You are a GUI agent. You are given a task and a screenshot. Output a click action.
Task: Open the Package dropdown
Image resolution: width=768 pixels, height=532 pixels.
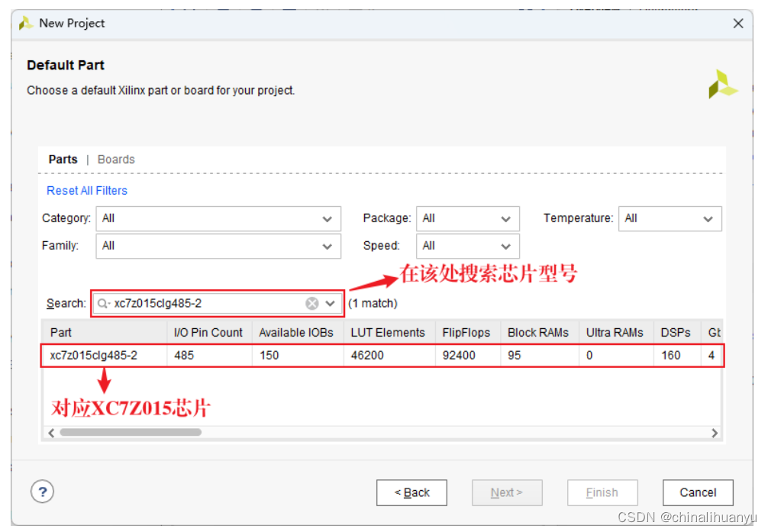[x=467, y=218]
